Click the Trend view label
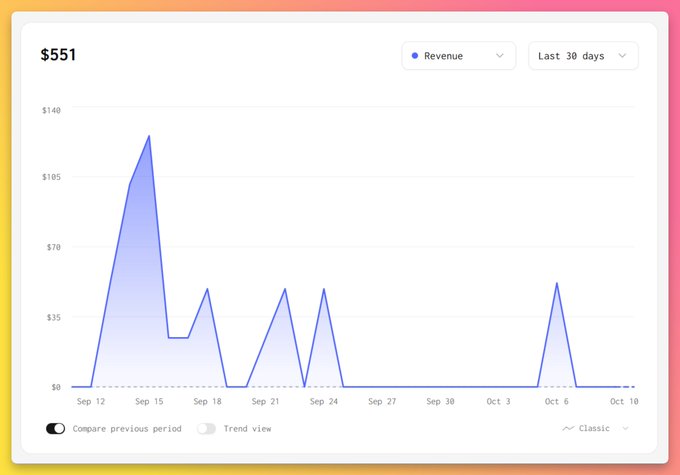The width and height of the screenshot is (680, 475). (247, 429)
